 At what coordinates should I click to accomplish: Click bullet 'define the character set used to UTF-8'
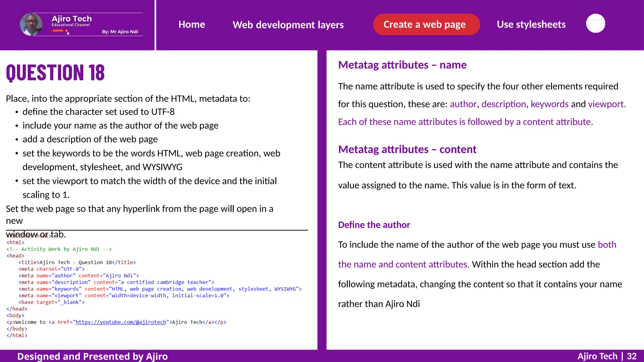pos(98,112)
